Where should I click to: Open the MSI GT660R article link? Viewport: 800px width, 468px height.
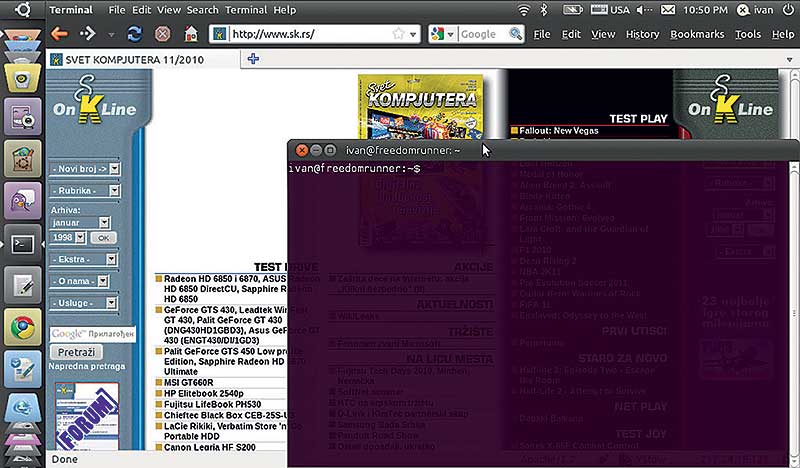(x=188, y=382)
